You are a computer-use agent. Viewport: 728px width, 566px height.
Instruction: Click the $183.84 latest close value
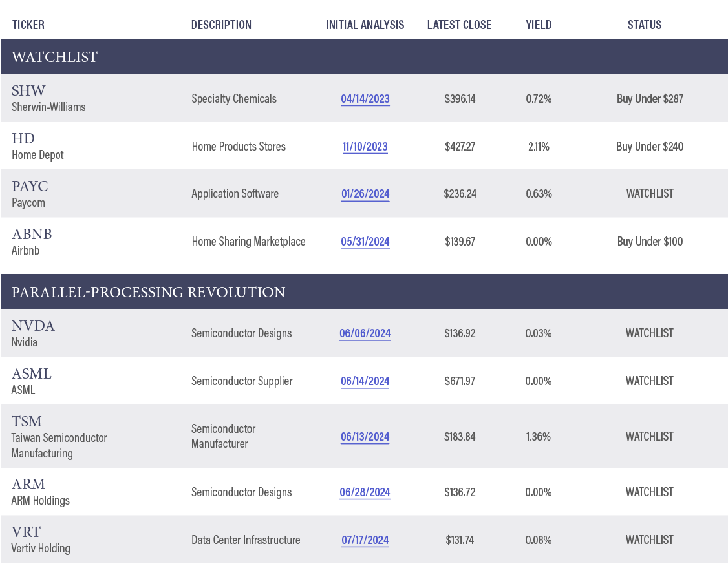point(460,437)
